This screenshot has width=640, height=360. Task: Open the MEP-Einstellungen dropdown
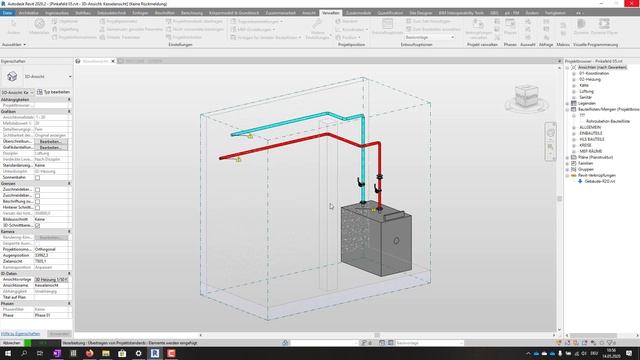coord(253,29)
